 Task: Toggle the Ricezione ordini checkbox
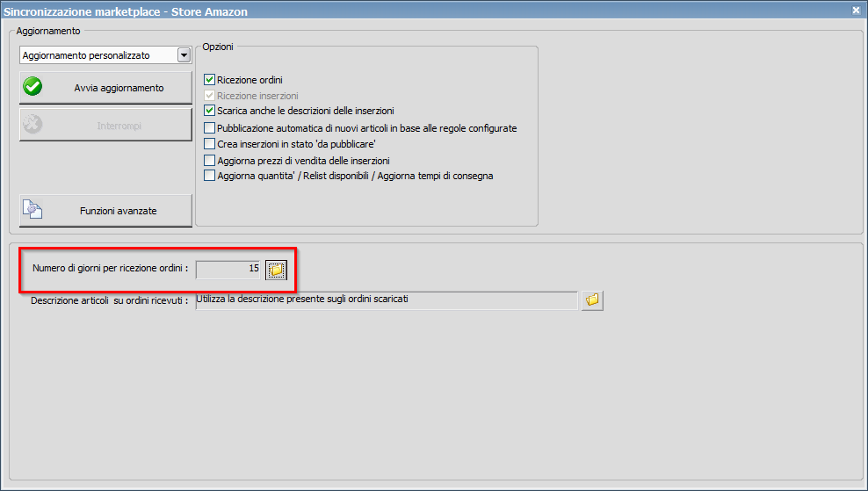(209, 80)
